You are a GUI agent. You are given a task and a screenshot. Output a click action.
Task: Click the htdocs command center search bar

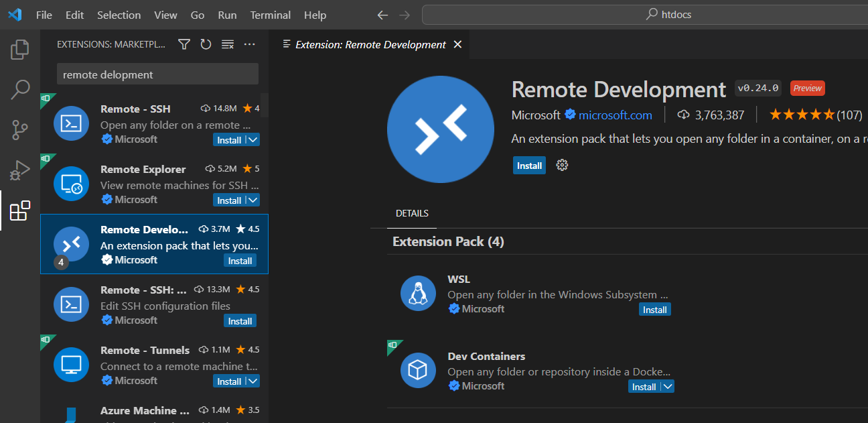tap(645, 15)
